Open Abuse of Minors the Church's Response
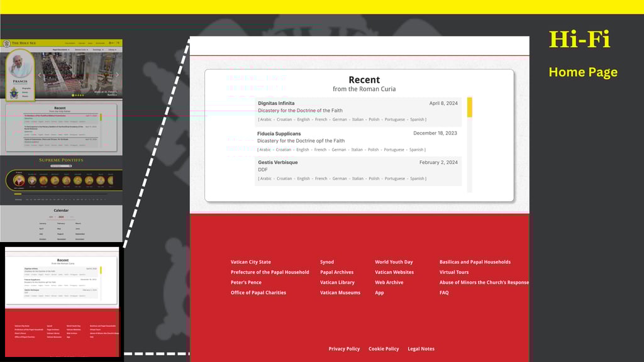644x362 pixels. pyautogui.click(x=484, y=282)
